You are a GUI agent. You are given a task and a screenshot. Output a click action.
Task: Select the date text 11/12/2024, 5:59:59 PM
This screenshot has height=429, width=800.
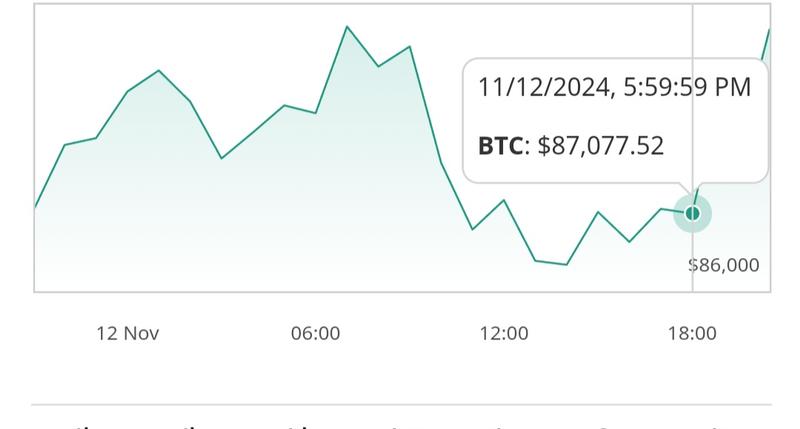(x=614, y=88)
